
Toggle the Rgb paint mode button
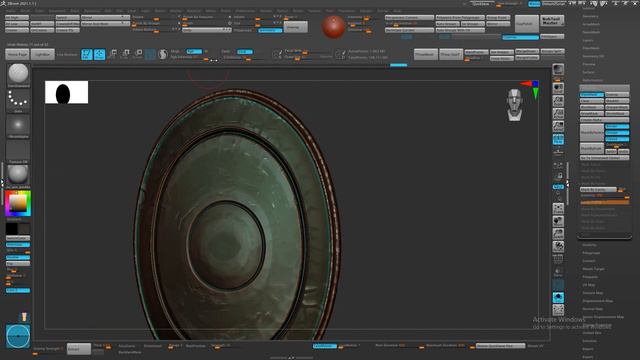(193, 51)
